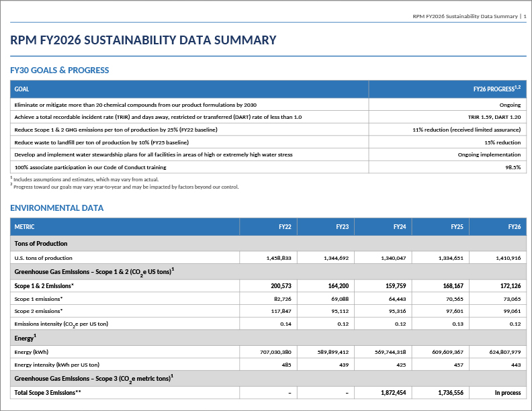The width and height of the screenshot is (532, 411).
Task: Click FY25 emissions intensity value 0.13
Action: click(457, 324)
